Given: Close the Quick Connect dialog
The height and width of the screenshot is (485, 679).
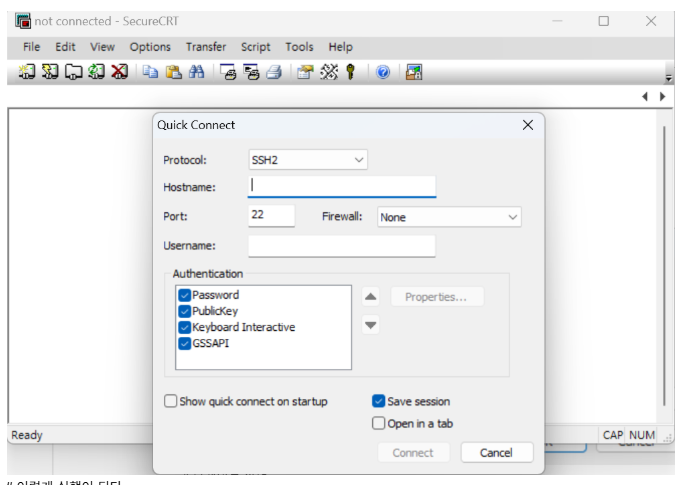Looking at the screenshot, I should [x=527, y=125].
